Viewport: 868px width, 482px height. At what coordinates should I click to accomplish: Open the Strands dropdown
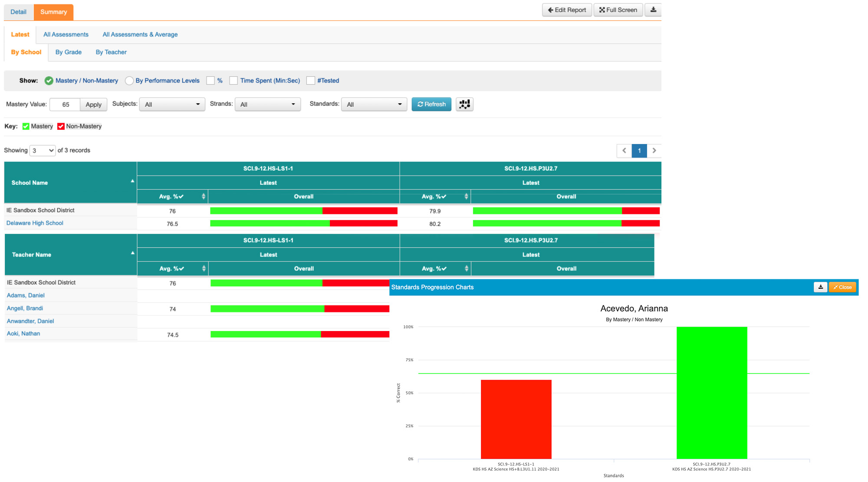point(268,105)
